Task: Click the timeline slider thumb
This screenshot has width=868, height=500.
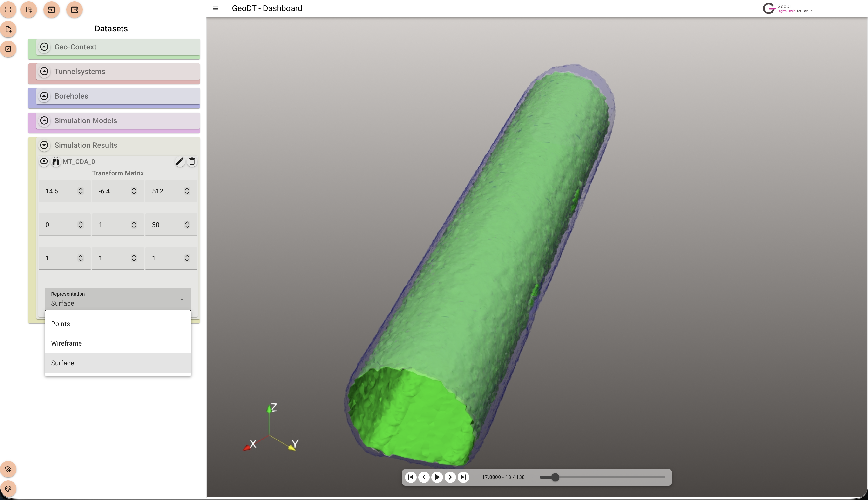Action: click(x=555, y=477)
